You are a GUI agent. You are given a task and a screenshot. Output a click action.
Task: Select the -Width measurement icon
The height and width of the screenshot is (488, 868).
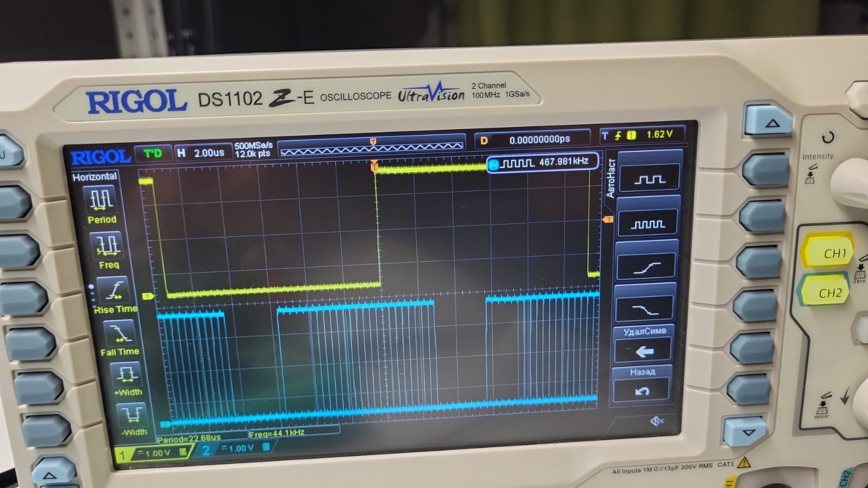click(x=132, y=415)
